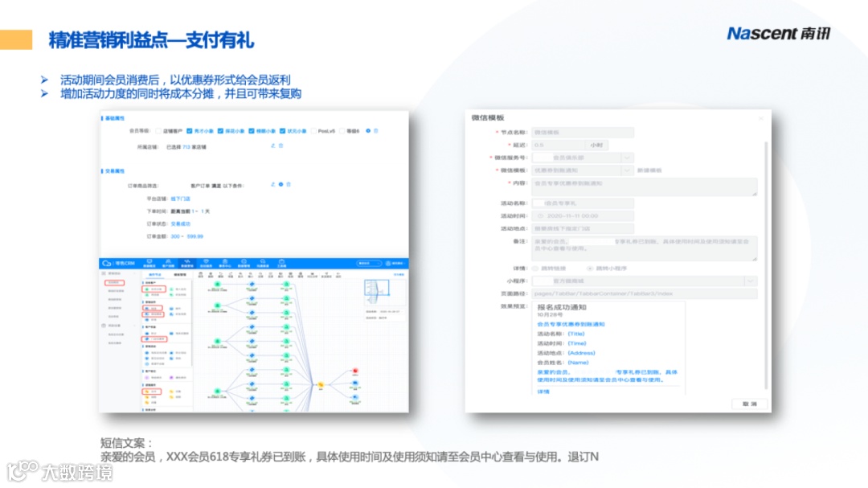Click the trash icon in 会员等级 row
The image size is (868, 488).
[376, 131]
